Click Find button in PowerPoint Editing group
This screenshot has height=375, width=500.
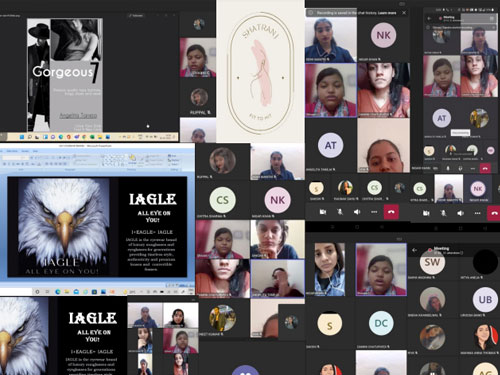[172, 156]
